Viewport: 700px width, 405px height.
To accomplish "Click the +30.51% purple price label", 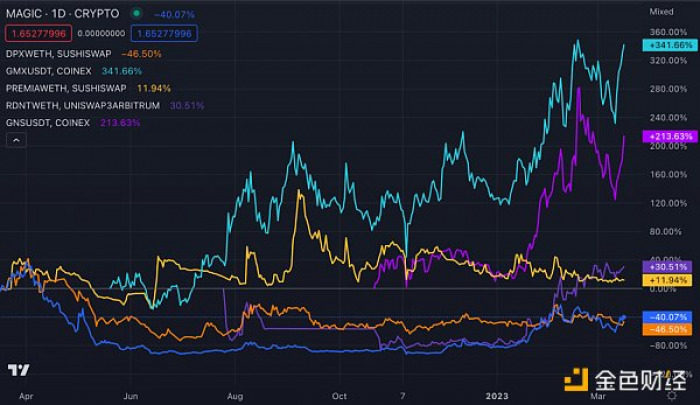I will [667, 267].
